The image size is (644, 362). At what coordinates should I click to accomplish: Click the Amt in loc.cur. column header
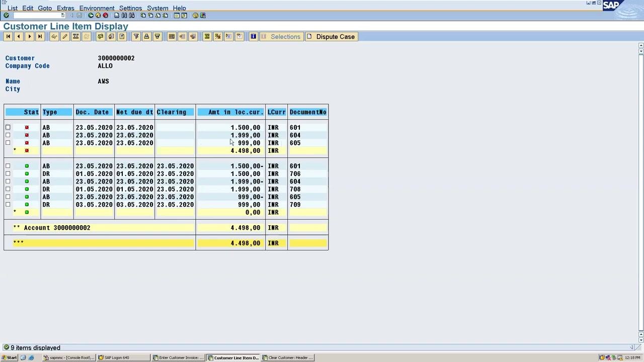coord(230,112)
